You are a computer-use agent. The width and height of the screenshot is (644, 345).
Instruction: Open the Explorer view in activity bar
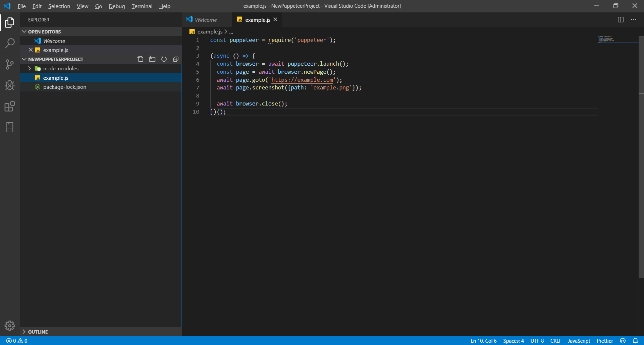(10, 22)
